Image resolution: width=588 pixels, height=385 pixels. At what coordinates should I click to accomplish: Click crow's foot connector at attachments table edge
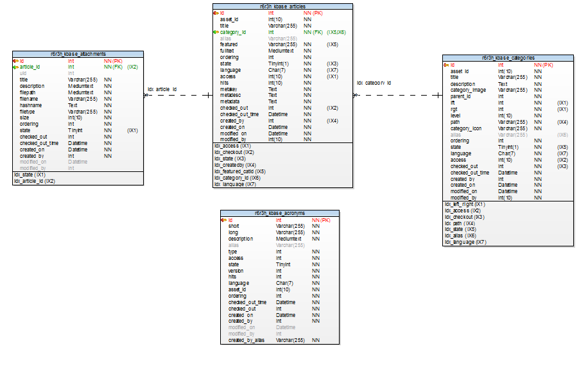[146, 95]
